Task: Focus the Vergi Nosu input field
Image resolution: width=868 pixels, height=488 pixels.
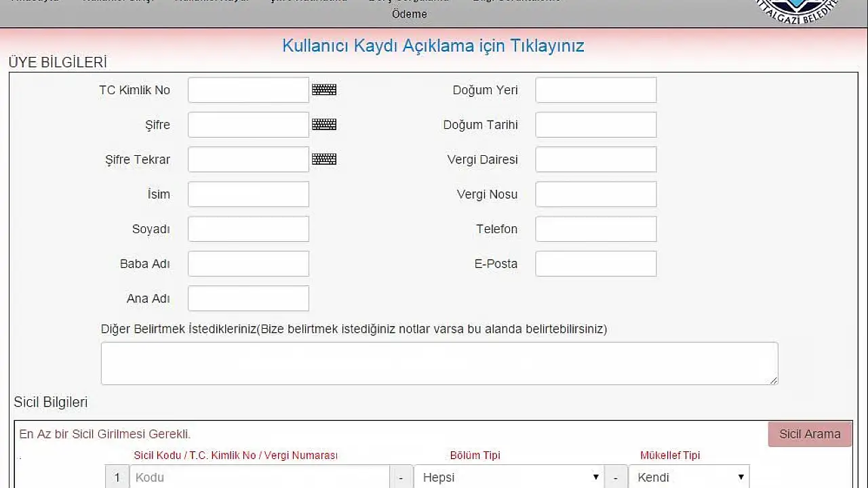Action: point(596,194)
